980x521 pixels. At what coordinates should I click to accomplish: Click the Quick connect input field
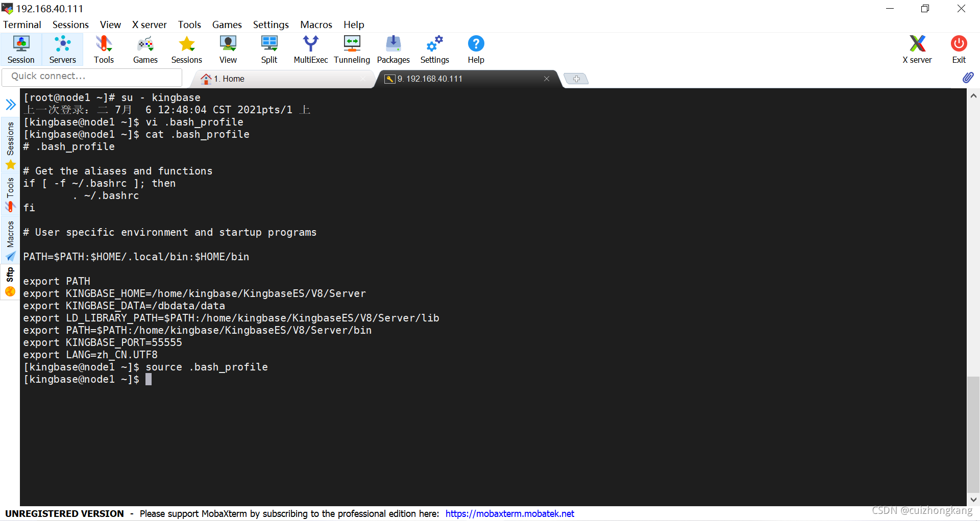pos(92,77)
